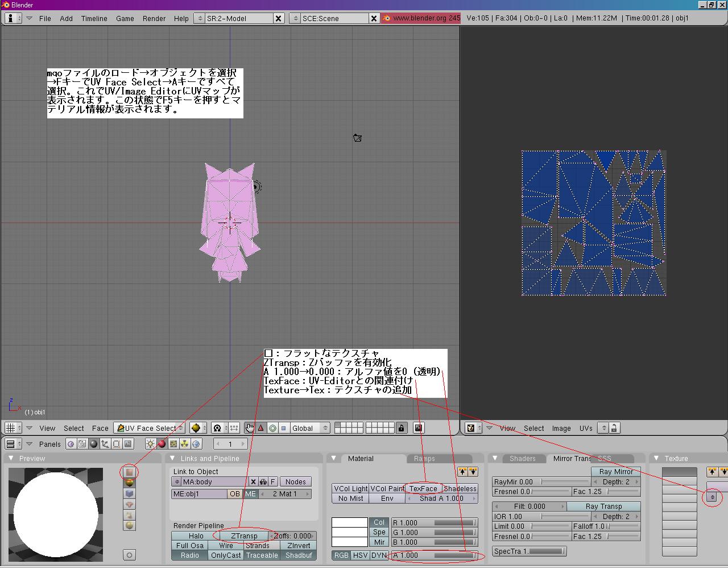Select the Material buttons red sphere icon
The width and height of the screenshot is (728, 568).
[160, 444]
